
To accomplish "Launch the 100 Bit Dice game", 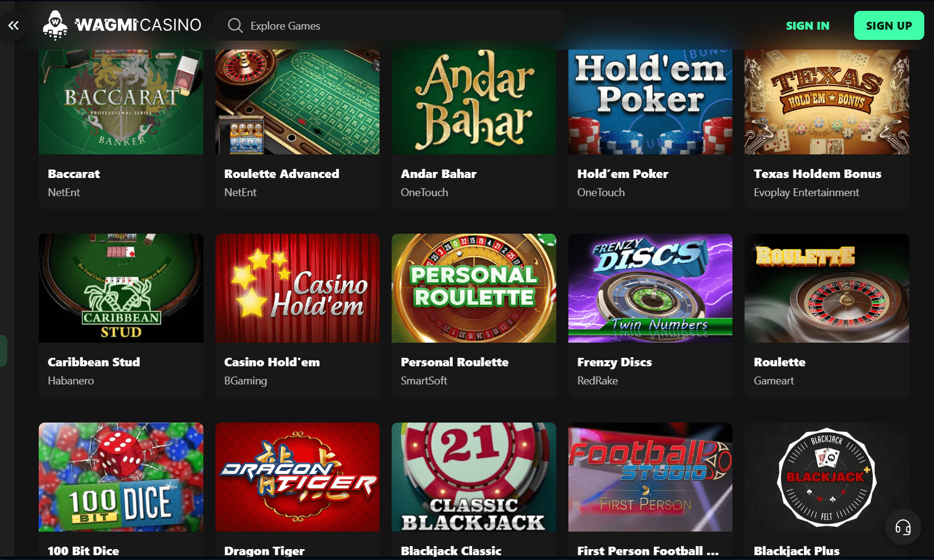I will tap(121, 477).
